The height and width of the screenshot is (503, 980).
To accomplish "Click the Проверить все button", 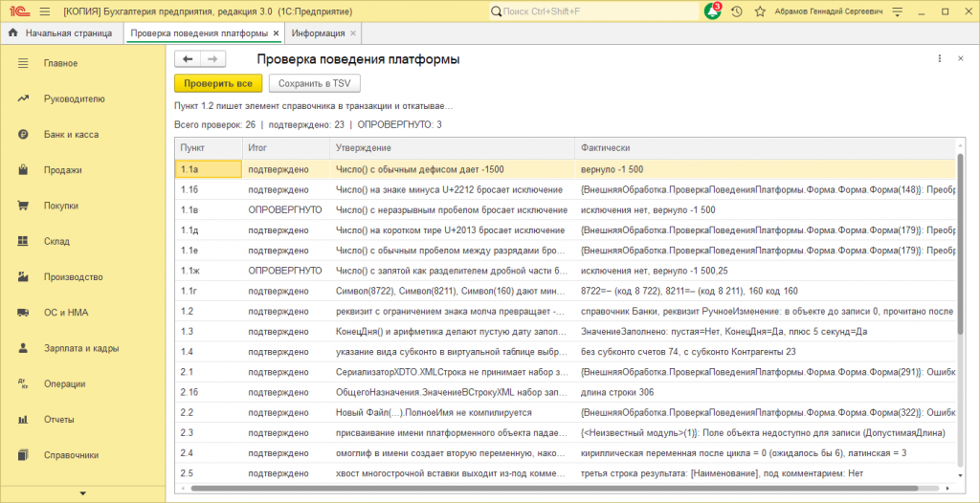I will pyautogui.click(x=218, y=83).
